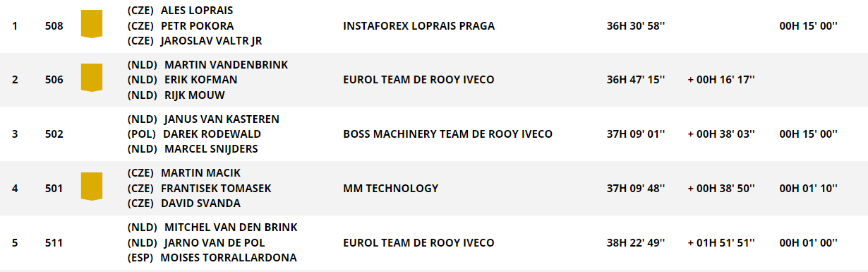Select mechanic Jaroslav Valtr Jr
This screenshot has width=868, height=272.
(212, 41)
